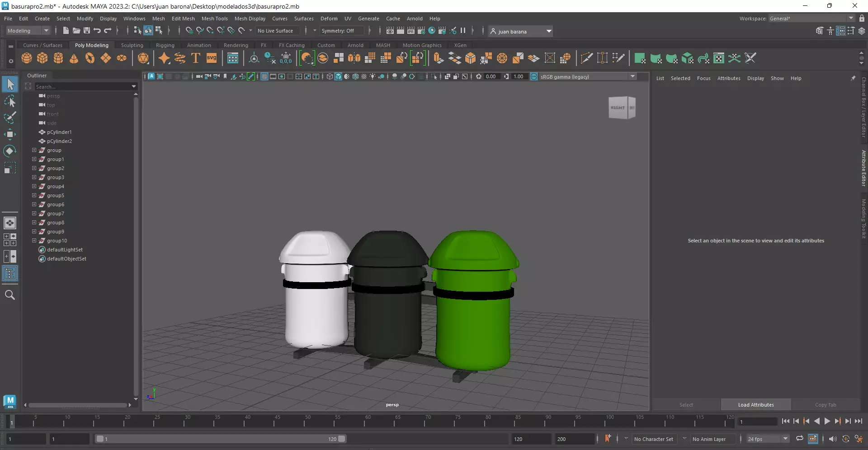Expand group10 in the Outliner

click(x=34, y=241)
